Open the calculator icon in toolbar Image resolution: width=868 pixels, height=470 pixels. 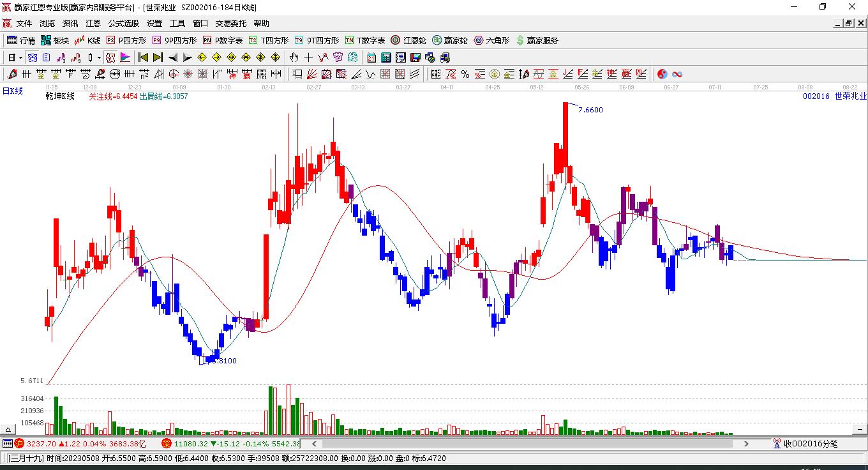coord(385,57)
